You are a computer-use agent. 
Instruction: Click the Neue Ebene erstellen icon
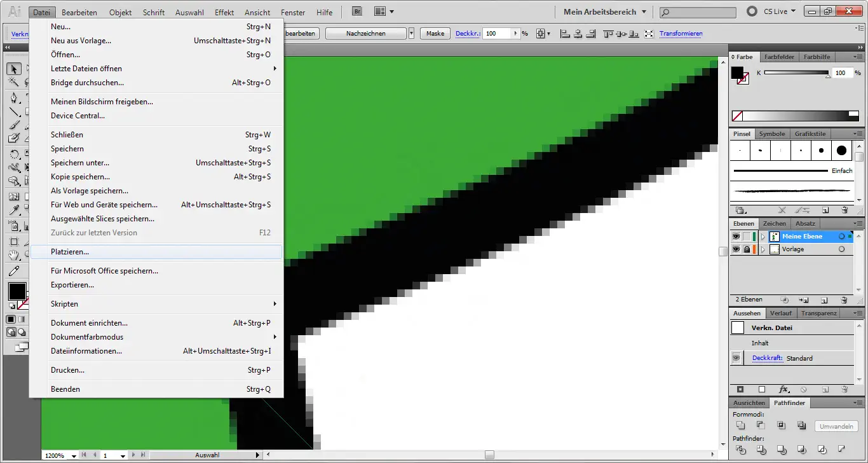(x=824, y=299)
